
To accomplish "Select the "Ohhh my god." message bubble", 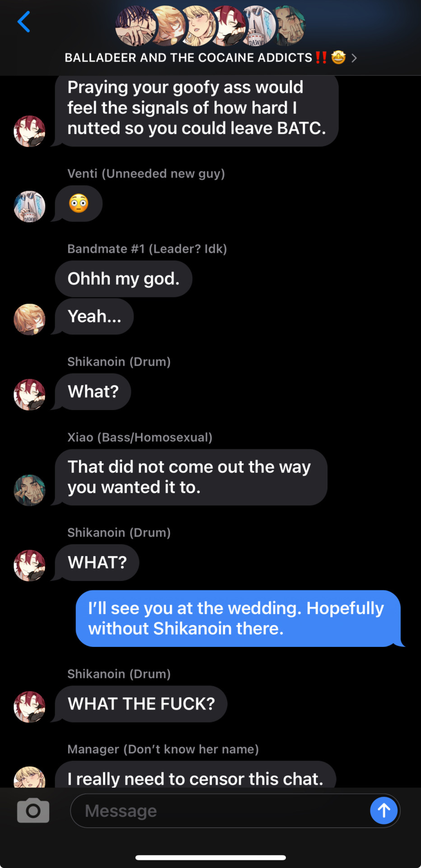I will (x=124, y=278).
